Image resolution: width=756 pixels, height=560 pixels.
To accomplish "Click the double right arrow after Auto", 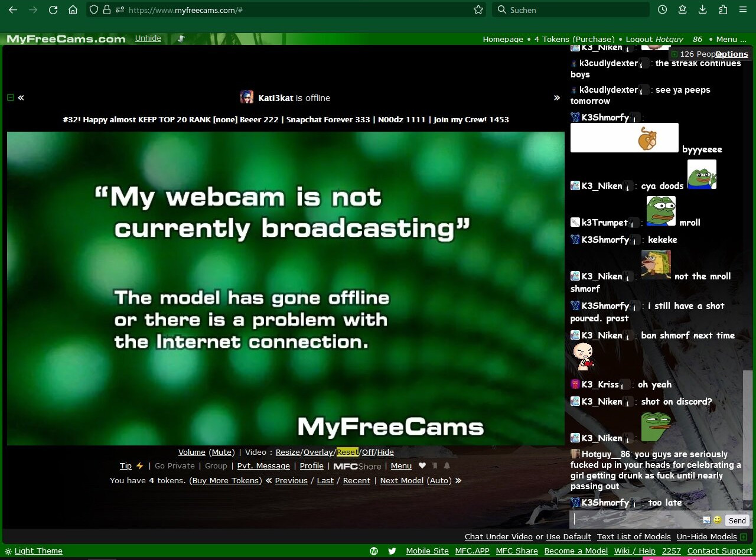I will [x=458, y=481].
